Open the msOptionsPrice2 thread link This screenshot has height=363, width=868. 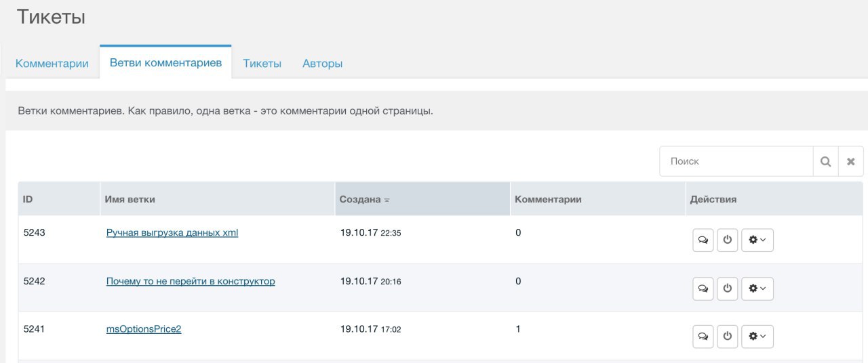click(x=144, y=329)
